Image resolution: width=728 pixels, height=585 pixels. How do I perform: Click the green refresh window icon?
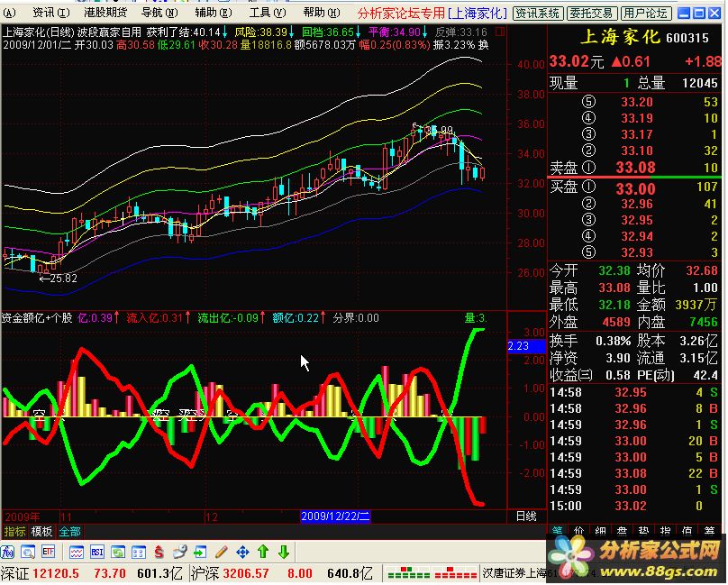[118, 552]
